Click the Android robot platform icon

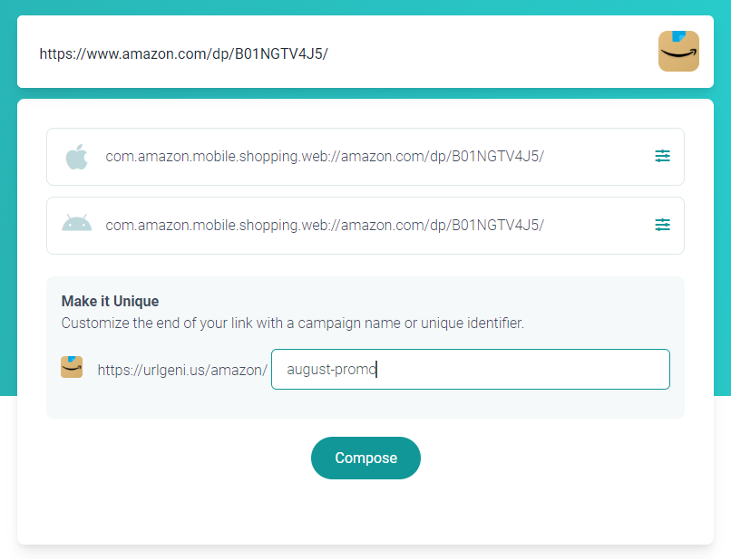tap(77, 223)
